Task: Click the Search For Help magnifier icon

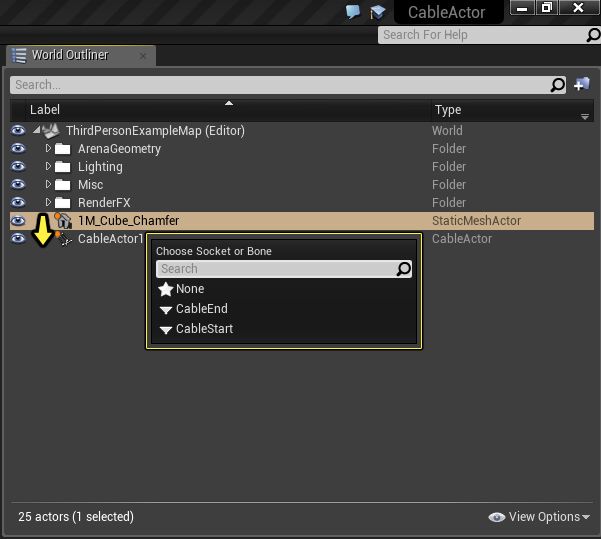Action: pyautogui.click(x=593, y=35)
